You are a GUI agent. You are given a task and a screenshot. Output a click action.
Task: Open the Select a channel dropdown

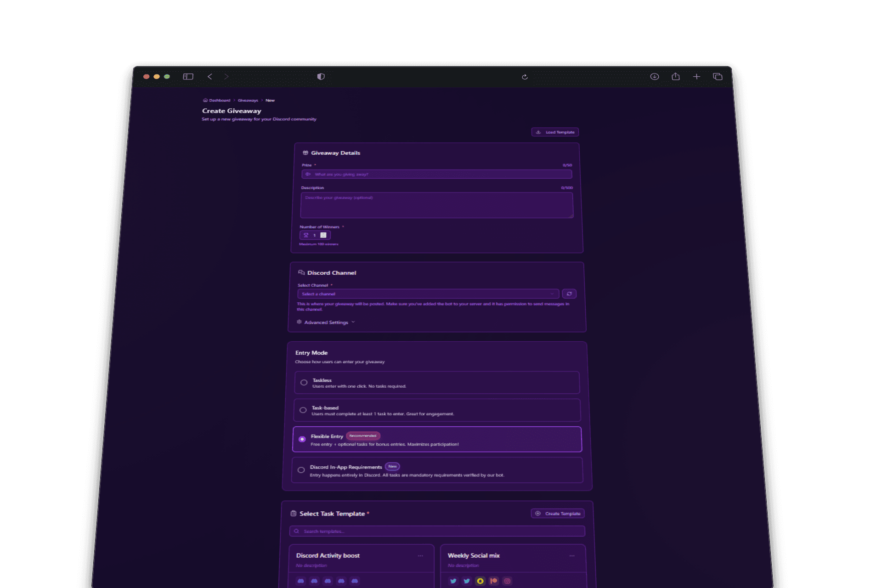coord(427,294)
